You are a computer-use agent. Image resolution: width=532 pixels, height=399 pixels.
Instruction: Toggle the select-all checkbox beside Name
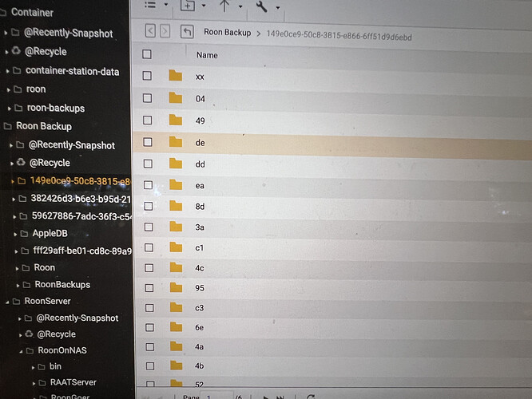[147, 54]
